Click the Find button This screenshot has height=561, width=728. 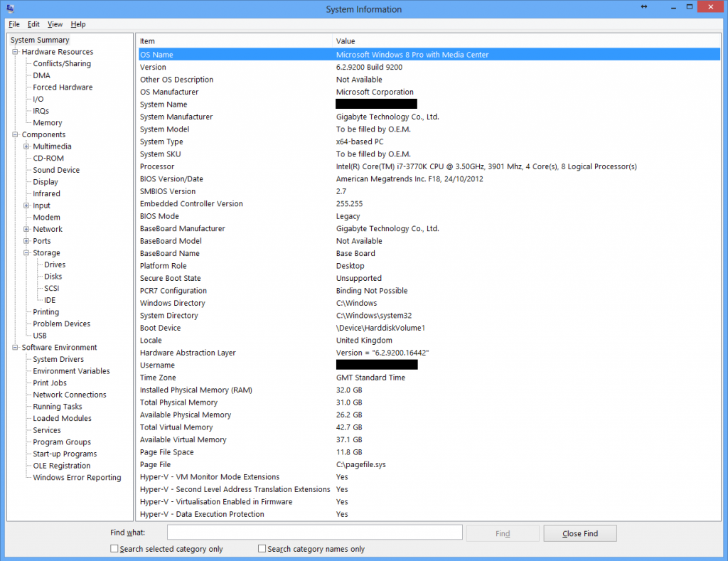[503, 533]
